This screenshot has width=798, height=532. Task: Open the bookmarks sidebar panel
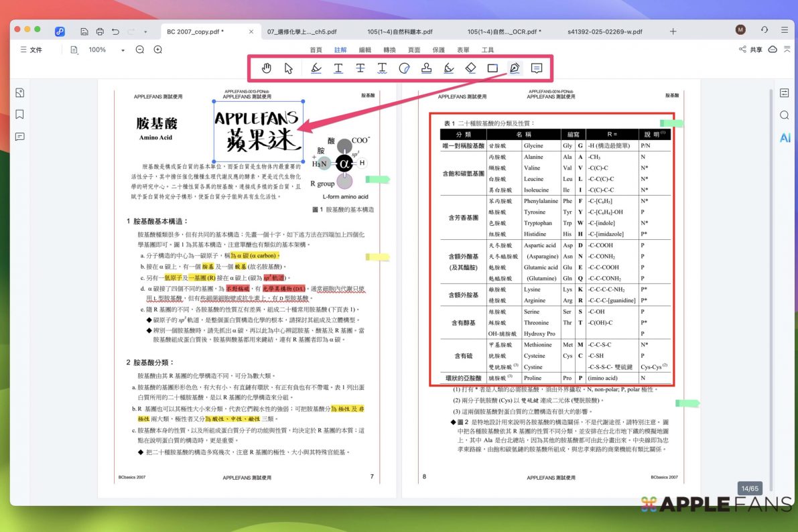20,115
